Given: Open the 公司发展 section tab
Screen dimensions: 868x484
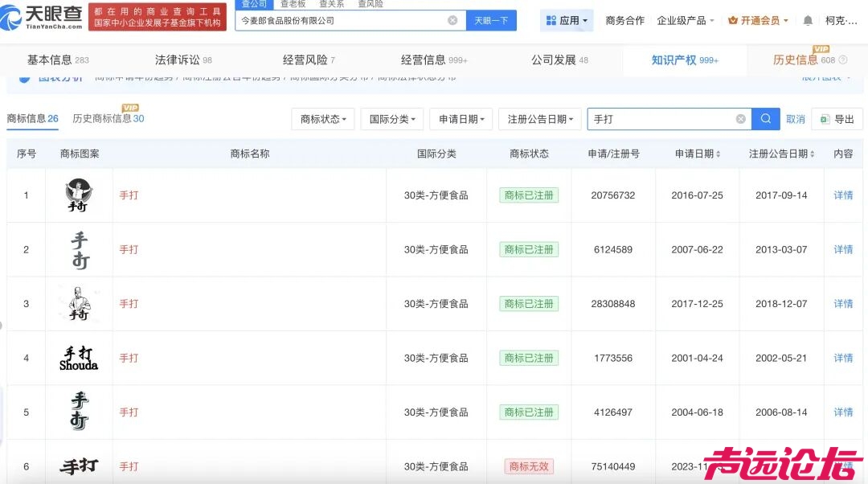Looking at the screenshot, I should pos(559,59).
